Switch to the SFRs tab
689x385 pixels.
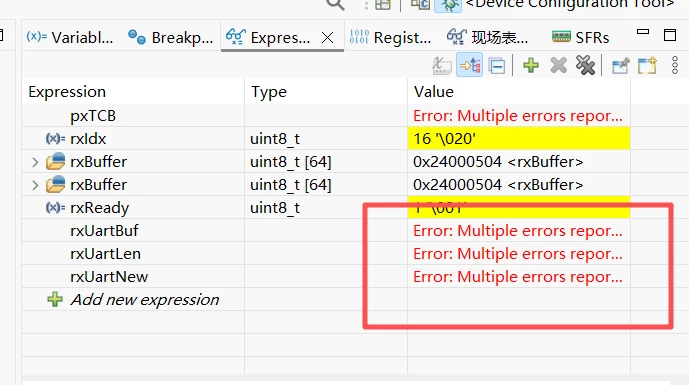[580, 37]
